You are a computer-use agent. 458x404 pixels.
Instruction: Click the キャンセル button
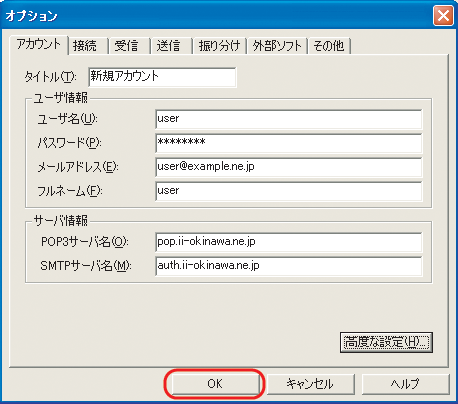310,384
